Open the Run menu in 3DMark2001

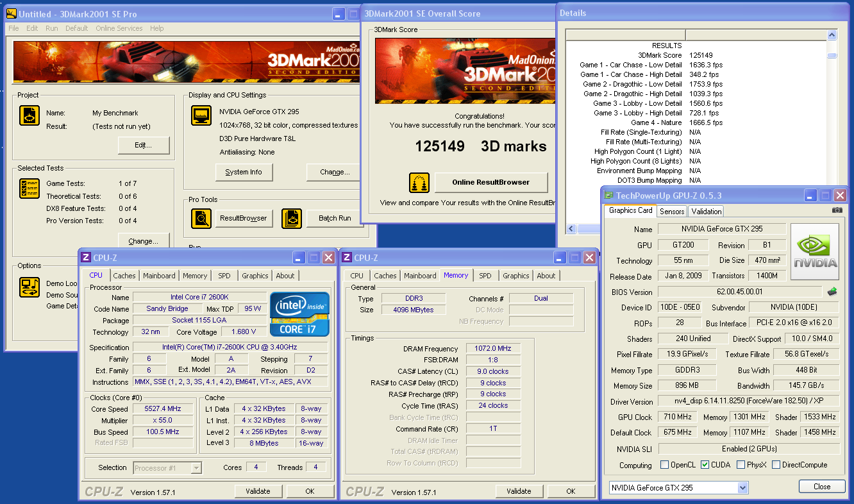(51, 28)
